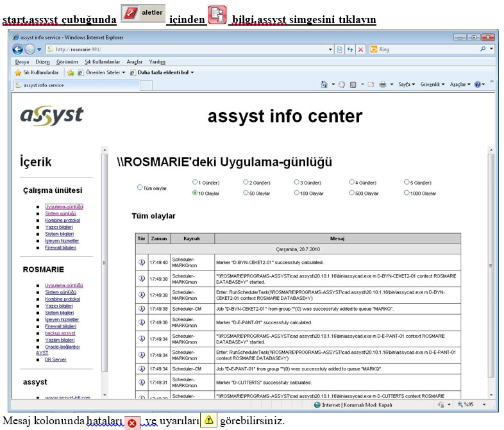The width and height of the screenshot is (504, 430).
Task: Click the İçerik sidebar scrollbar thumb
Action: pos(104,263)
